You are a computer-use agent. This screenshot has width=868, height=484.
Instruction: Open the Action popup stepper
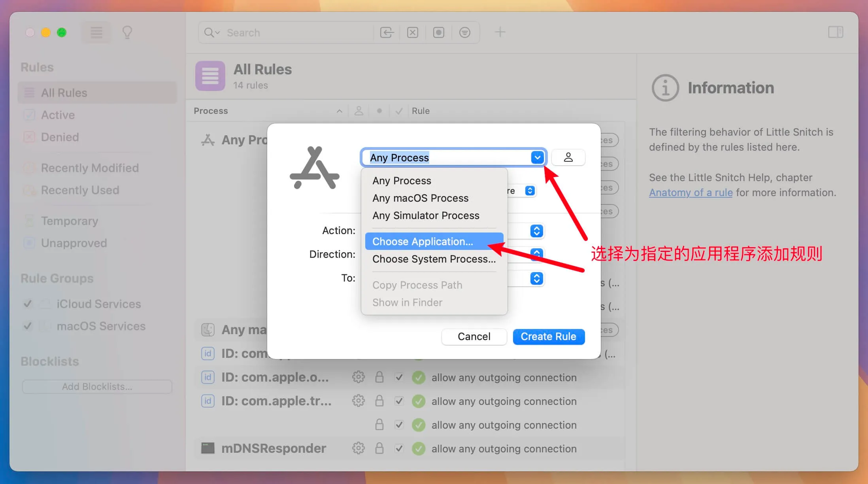click(x=536, y=231)
